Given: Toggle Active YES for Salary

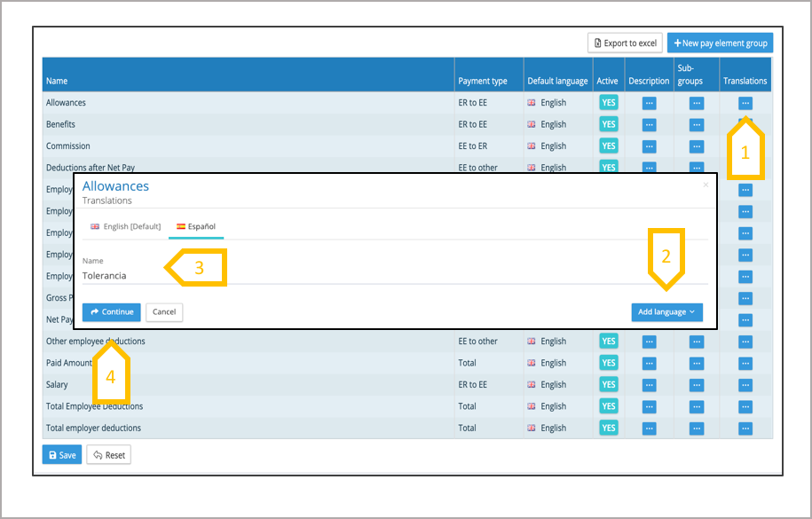Looking at the screenshot, I should coord(608,385).
